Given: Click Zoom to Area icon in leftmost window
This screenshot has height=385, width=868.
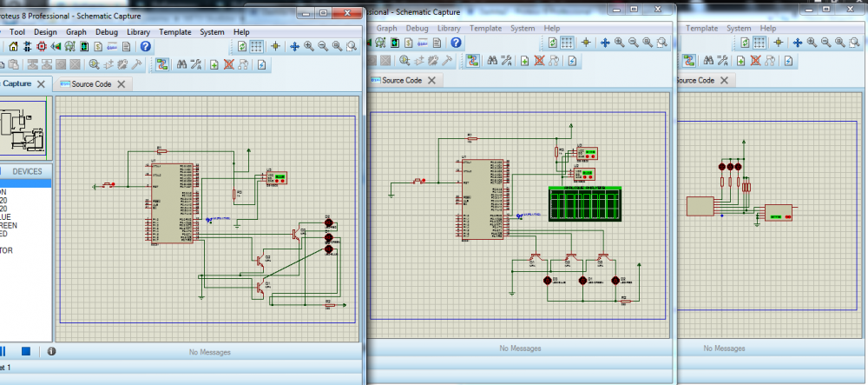Looking at the screenshot, I should click(x=351, y=46).
